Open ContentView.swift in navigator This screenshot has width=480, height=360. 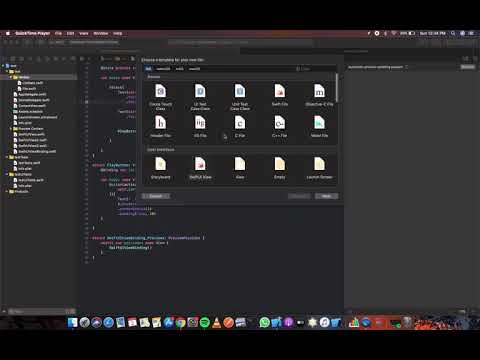[29, 106]
